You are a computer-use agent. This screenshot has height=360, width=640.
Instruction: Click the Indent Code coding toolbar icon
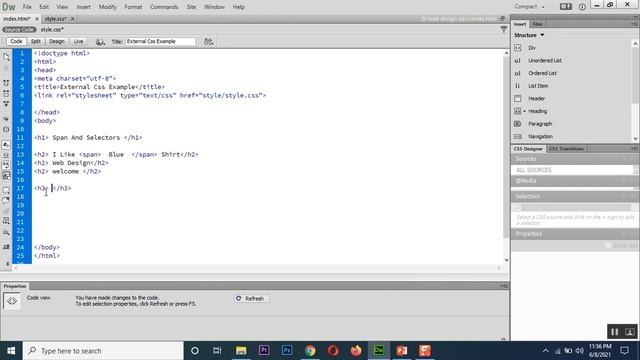coord(6,247)
